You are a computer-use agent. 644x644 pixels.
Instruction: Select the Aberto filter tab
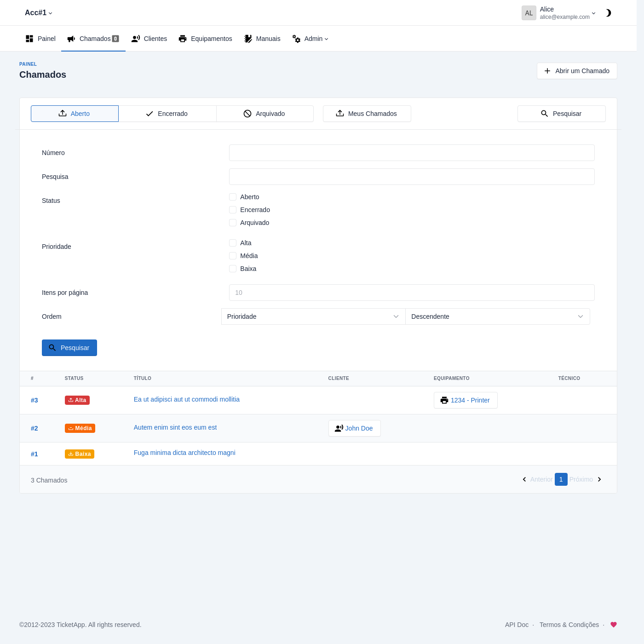pyautogui.click(x=75, y=114)
